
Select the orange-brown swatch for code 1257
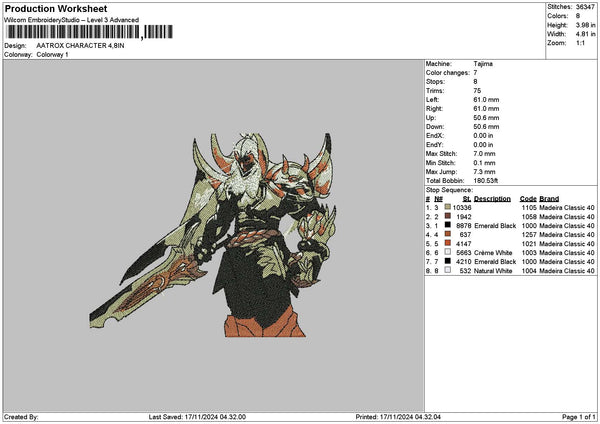[x=447, y=234]
